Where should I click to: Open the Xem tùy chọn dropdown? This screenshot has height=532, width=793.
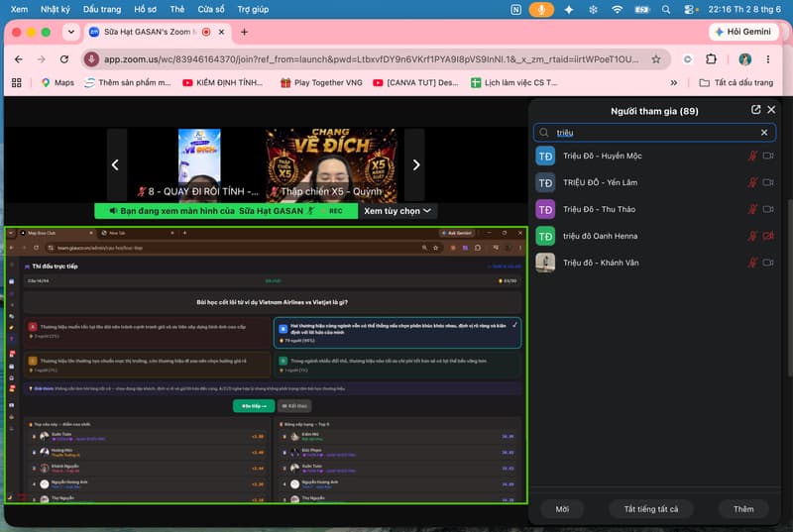click(397, 211)
